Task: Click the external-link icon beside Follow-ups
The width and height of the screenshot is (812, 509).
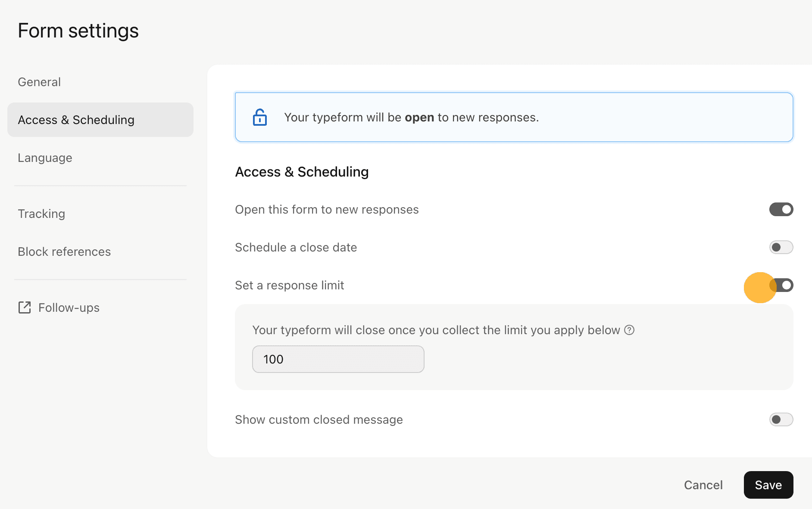Action: 25,307
